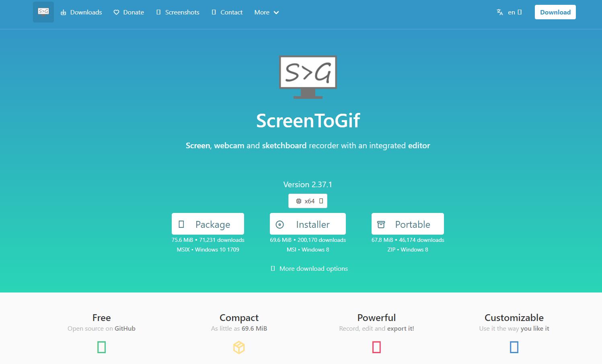Viewport: 602px width, 364px height.
Task: Click the tagline about integrated editor
Action: pos(308,145)
